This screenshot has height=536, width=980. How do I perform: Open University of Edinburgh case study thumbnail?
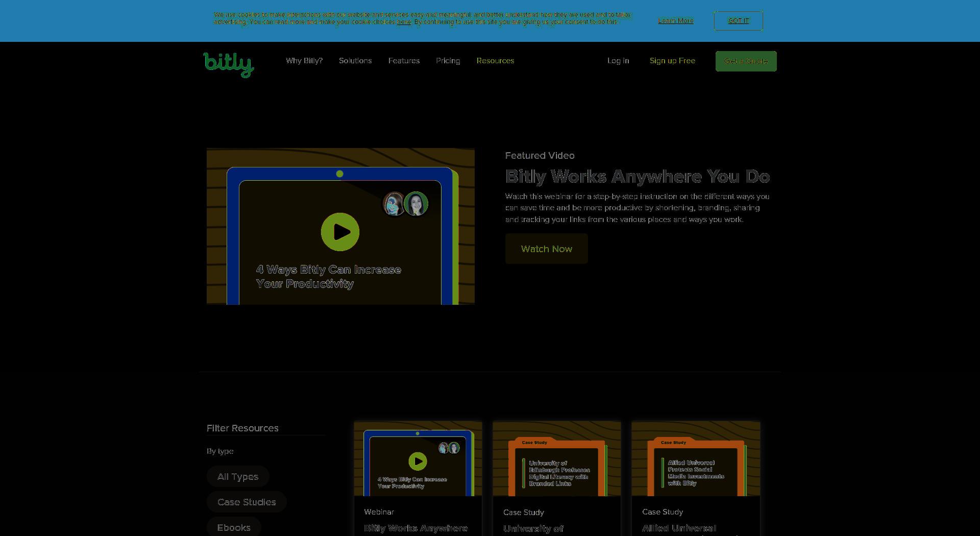[556, 458]
